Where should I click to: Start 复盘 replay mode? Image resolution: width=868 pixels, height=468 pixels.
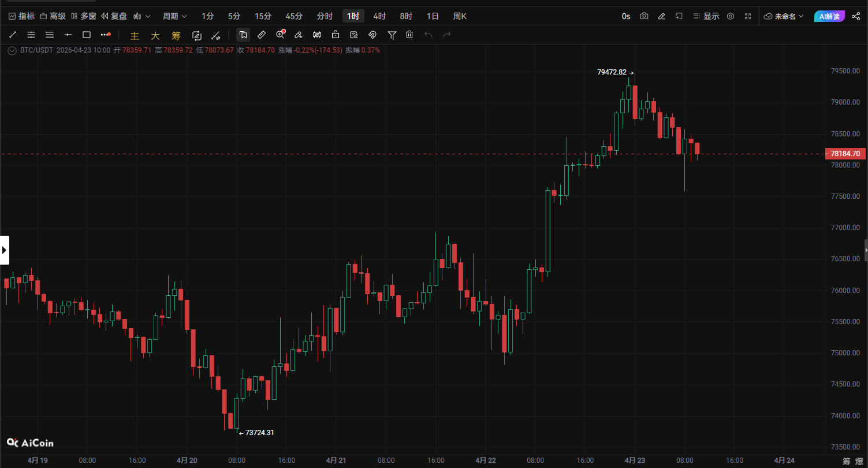(114, 16)
